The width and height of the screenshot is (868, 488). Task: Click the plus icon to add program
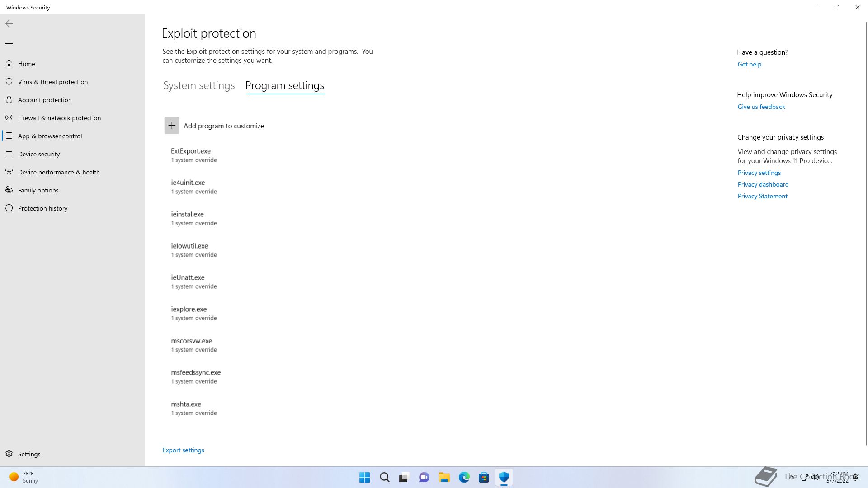pos(172,126)
